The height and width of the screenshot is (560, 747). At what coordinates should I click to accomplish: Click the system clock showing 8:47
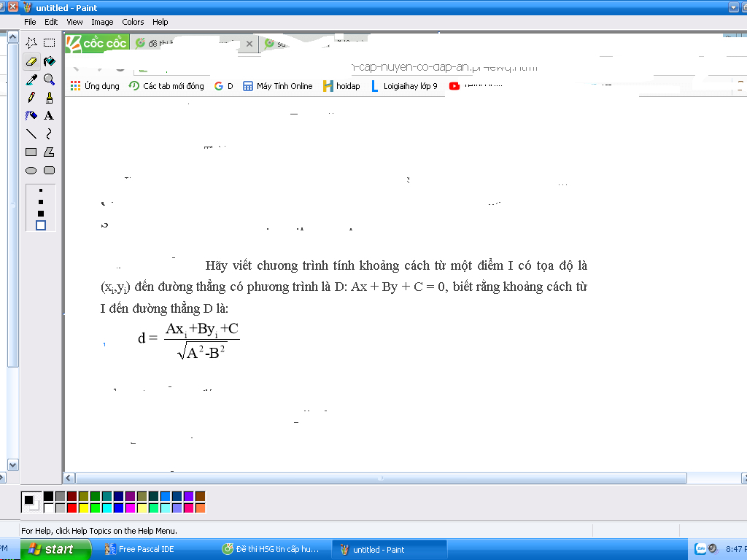[x=736, y=549]
